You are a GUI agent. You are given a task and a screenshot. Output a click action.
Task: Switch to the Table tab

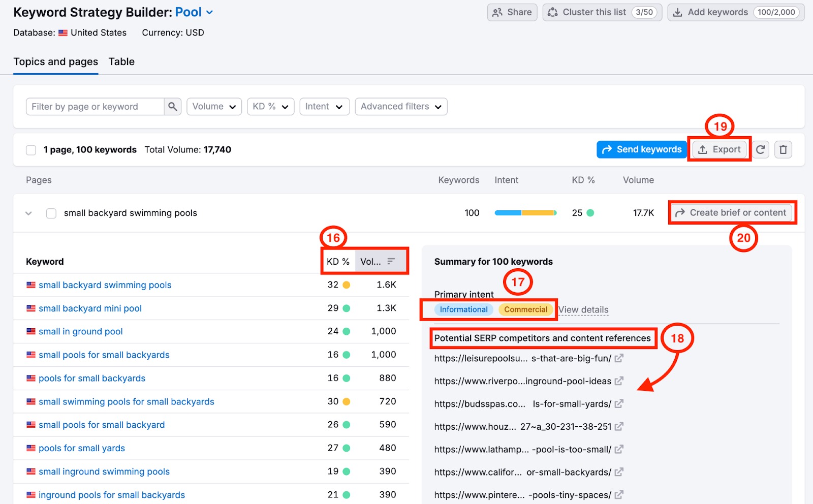coord(121,62)
